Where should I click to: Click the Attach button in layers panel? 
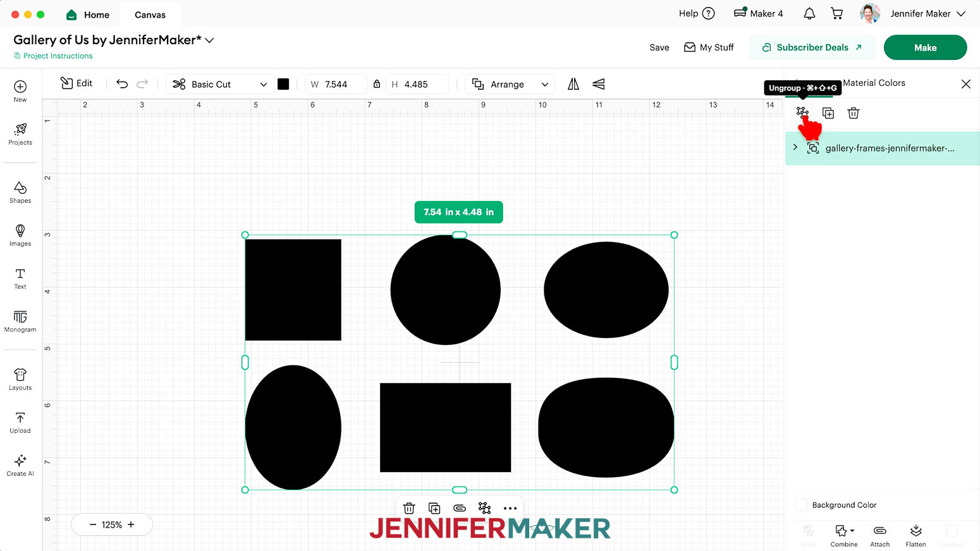tap(879, 535)
